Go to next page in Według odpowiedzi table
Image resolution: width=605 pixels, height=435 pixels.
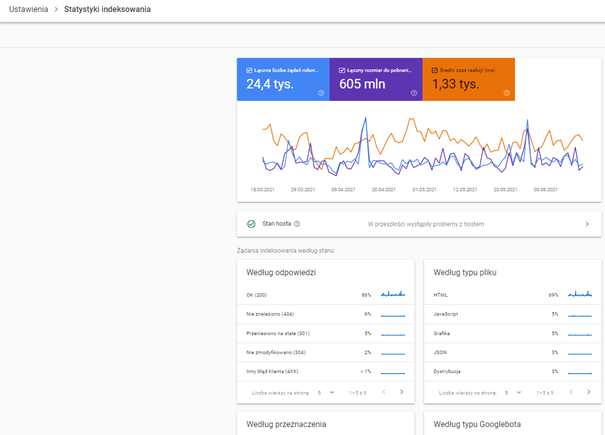pyautogui.click(x=402, y=392)
